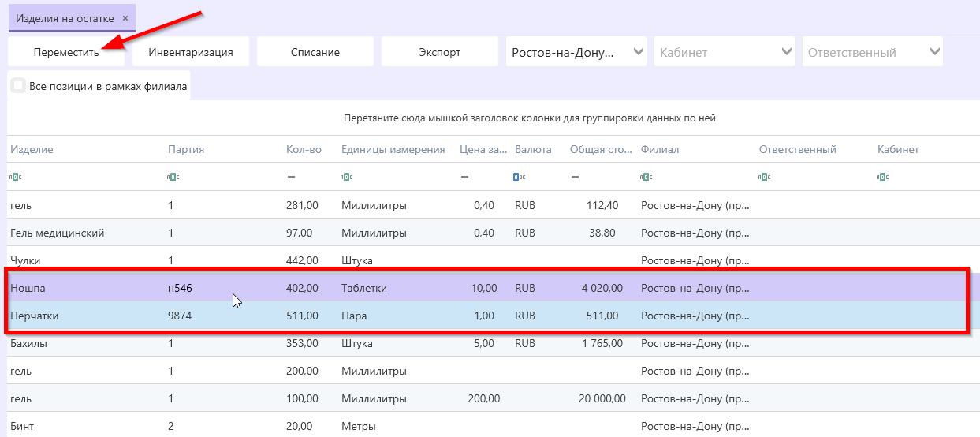Click price cell 5,00

(x=483, y=343)
